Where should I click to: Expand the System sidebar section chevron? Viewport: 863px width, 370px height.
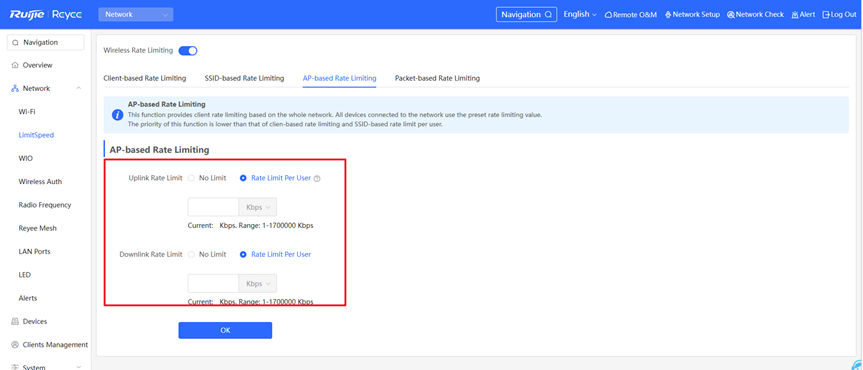pos(79,367)
